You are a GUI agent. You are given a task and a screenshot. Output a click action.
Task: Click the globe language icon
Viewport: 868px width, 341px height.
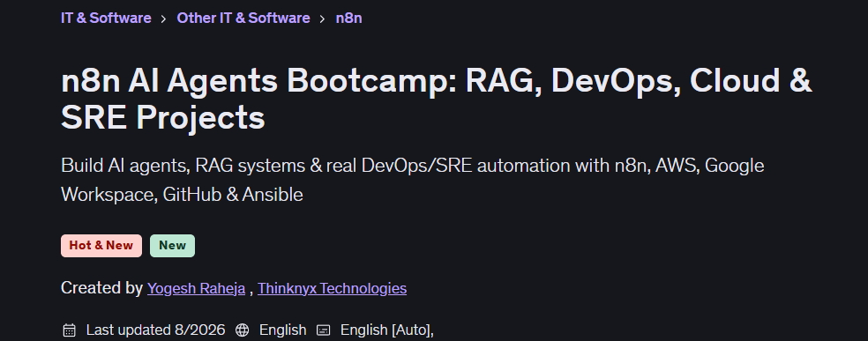tap(242, 330)
